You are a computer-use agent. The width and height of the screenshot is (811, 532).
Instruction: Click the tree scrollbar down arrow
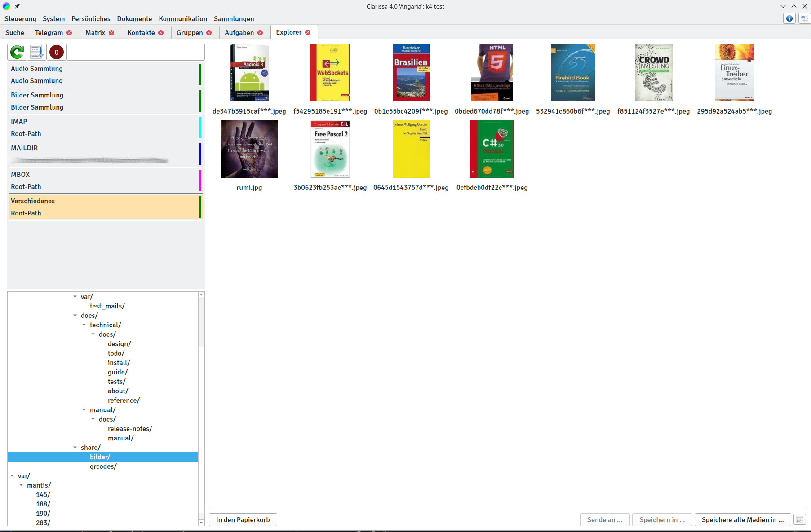(x=201, y=522)
